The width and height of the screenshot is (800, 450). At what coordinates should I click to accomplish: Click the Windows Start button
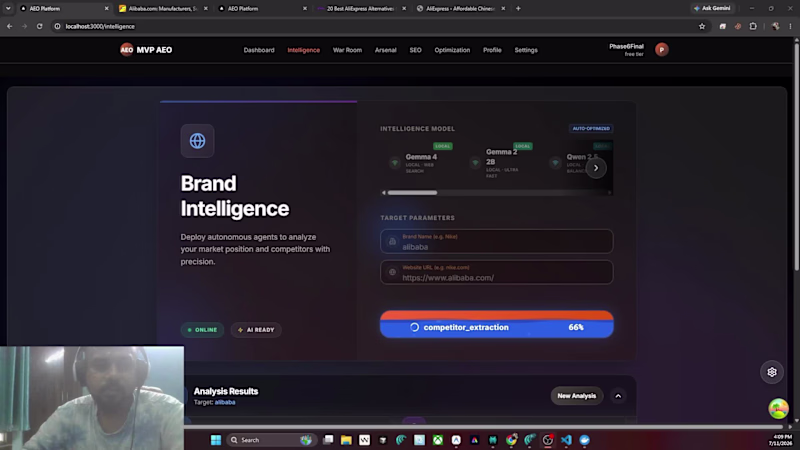coord(216,440)
